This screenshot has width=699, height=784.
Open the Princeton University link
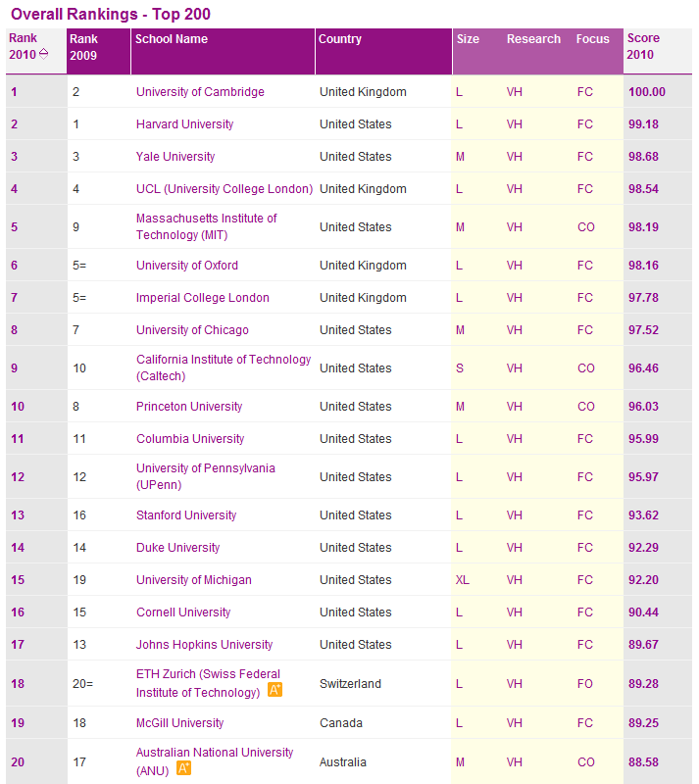point(189,407)
